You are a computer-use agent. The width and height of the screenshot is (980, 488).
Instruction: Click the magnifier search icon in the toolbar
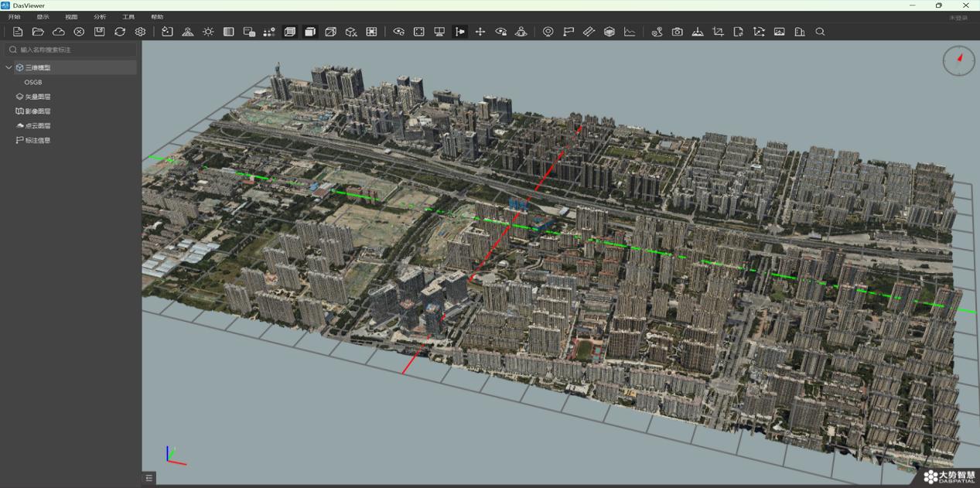coord(820,32)
